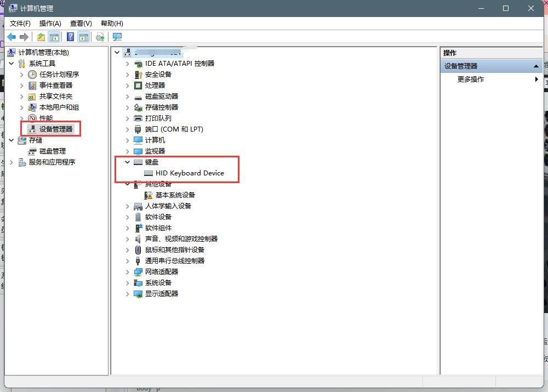Toggle the console tree pane visibility
548x392 pixels.
(55, 36)
